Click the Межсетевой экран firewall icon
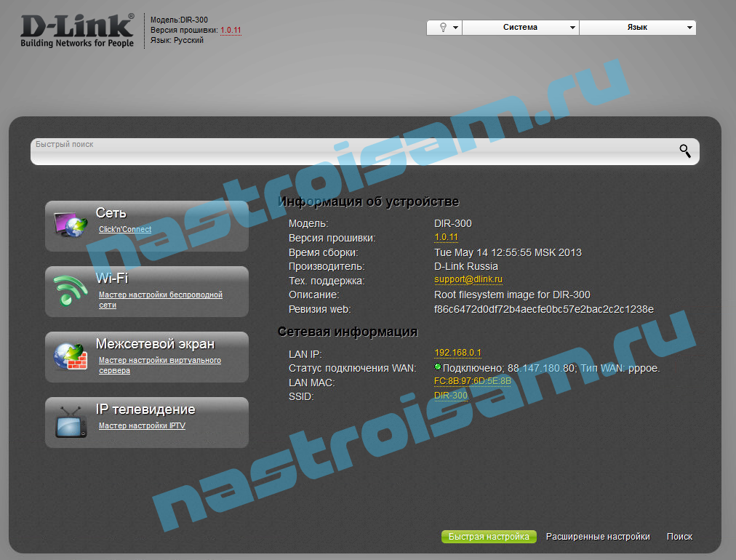 (71, 356)
